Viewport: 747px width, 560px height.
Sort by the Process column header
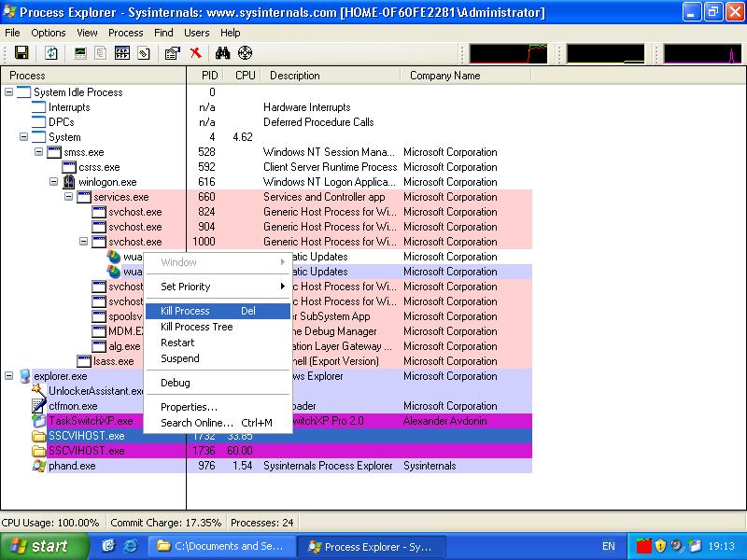click(93, 76)
